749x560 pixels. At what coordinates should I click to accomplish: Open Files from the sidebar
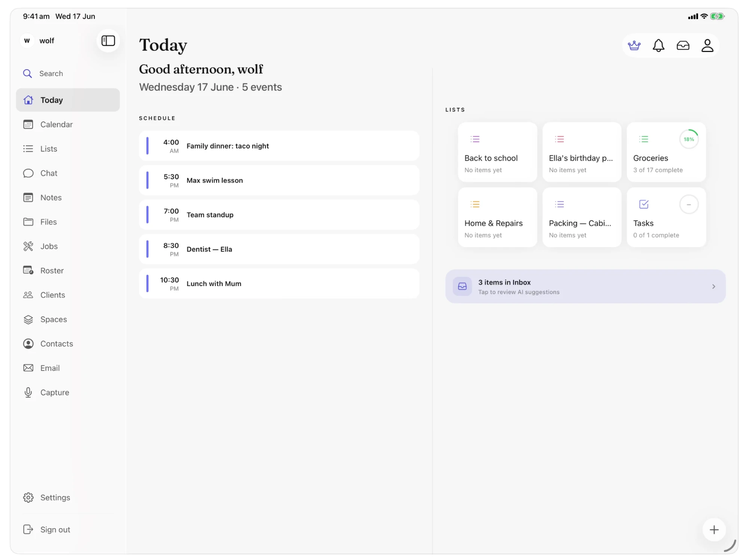(68, 222)
